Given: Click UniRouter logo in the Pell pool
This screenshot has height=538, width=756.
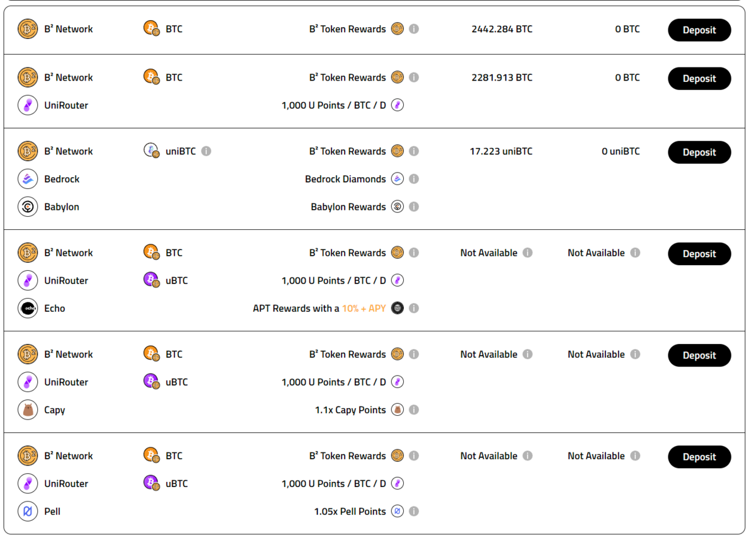Looking at the screenshot, I should pos(28,483).
